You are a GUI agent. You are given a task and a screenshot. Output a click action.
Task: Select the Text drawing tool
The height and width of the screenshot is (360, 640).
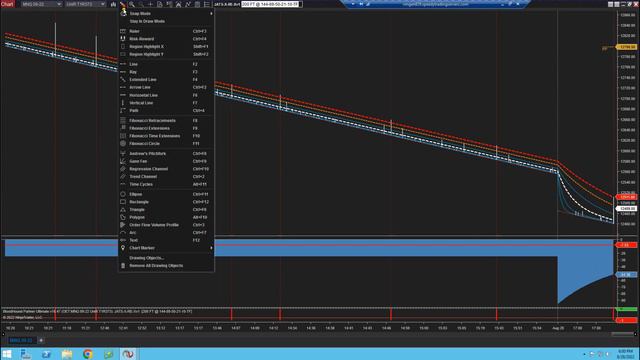166,240
